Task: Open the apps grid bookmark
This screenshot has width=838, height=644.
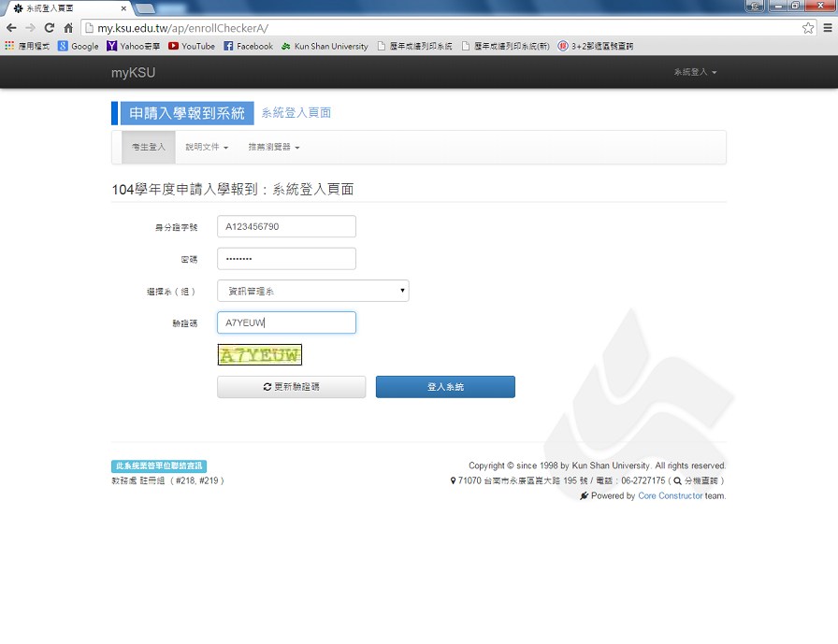Action: 27,46
